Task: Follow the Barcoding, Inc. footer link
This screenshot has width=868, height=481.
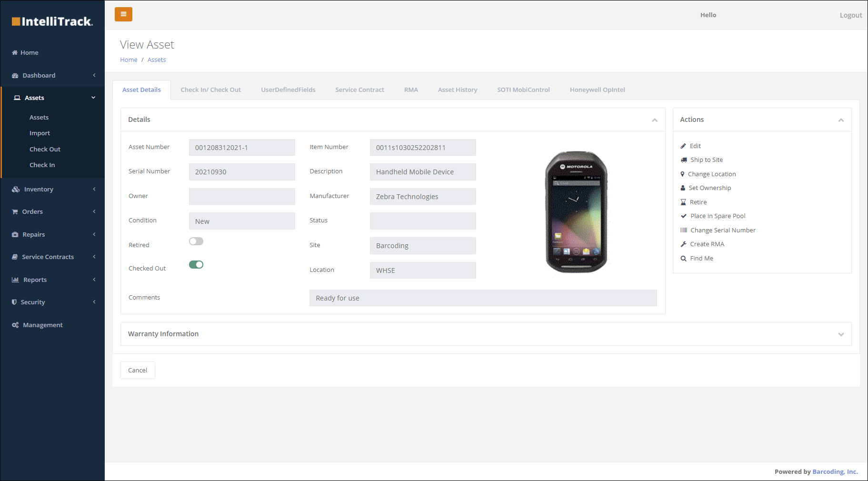Action: coord(834,471)
